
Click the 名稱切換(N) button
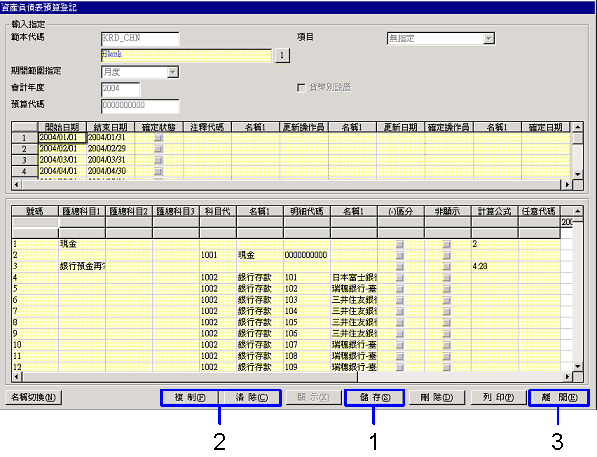pos(34,398)
